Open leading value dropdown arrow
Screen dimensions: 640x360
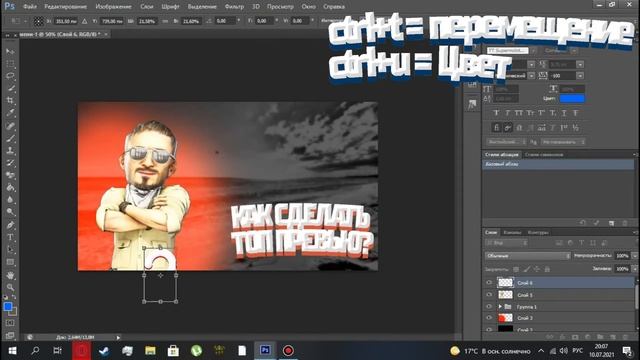(x=580, y=64)
